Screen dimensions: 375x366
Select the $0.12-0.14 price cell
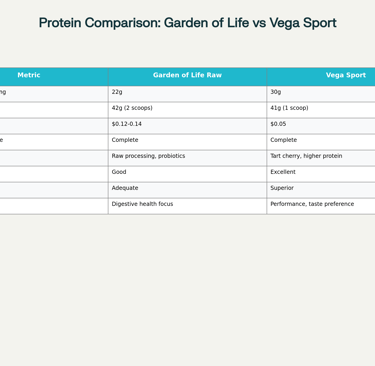[187, 126]
